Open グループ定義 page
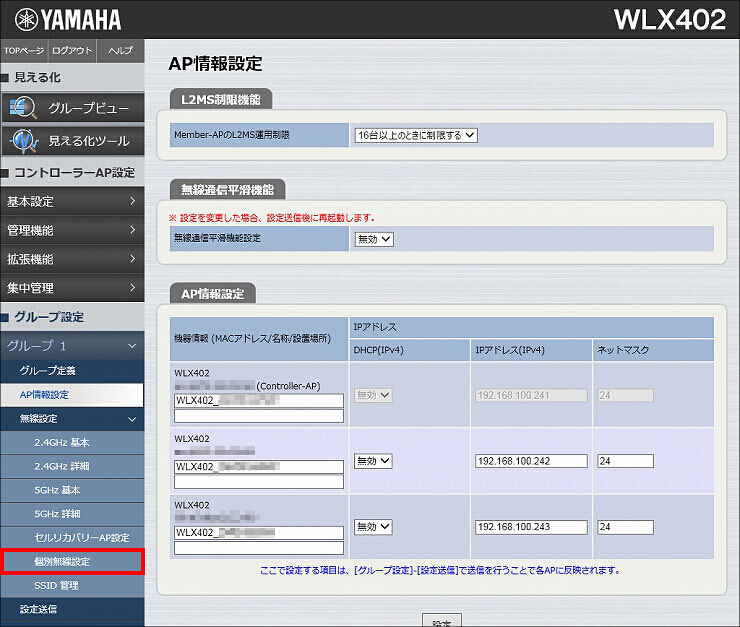 point(72,371)
